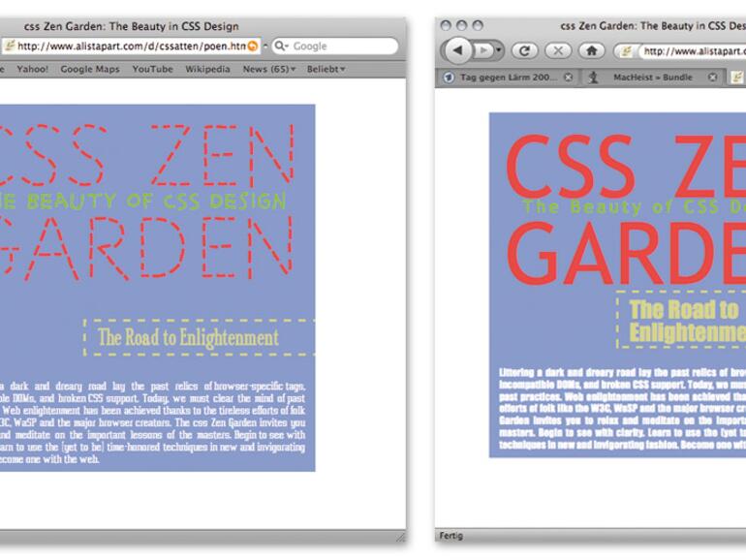Expand the Beliebt bookmarks menu

pyautogui.click(x=326, y=69)
